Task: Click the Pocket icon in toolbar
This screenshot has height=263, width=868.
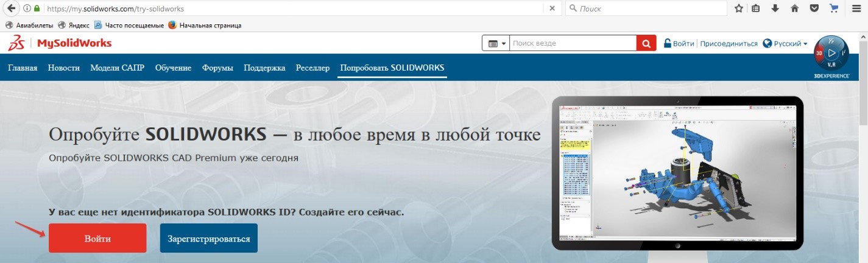Action: coord(814,9)
